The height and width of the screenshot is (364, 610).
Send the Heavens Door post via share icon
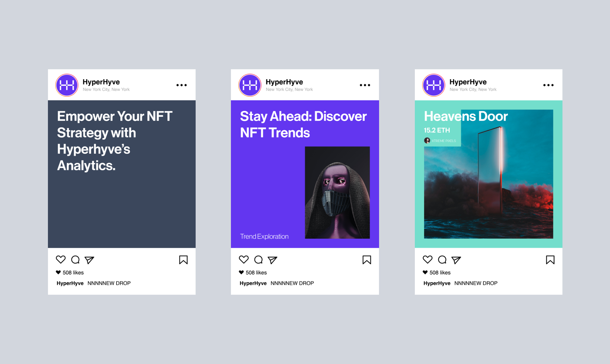[x=456, y=260]
